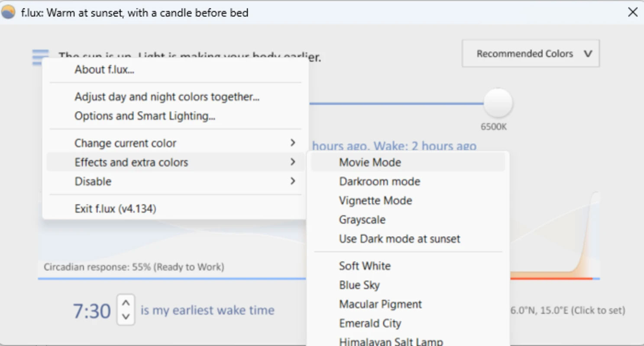This screenshot has height=346, width=644.
Task: Click the 7:30 wake time value
Action: click(92, 311)
